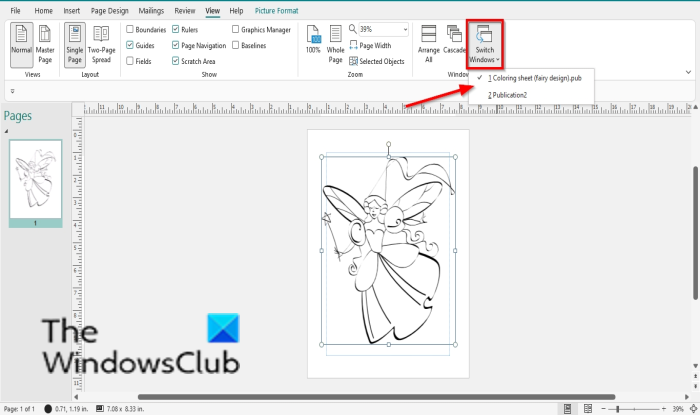
Task: Click Arrange All windows
Action: [429, 45]
